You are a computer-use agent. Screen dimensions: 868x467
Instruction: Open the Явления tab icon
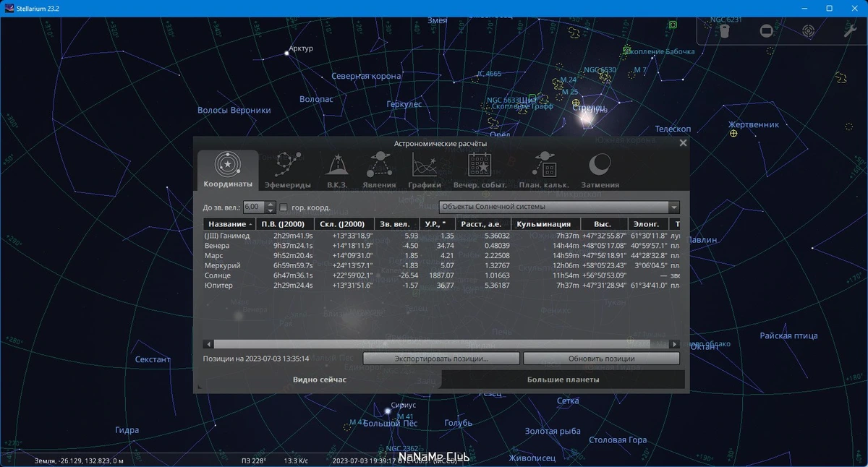(379, 171)
